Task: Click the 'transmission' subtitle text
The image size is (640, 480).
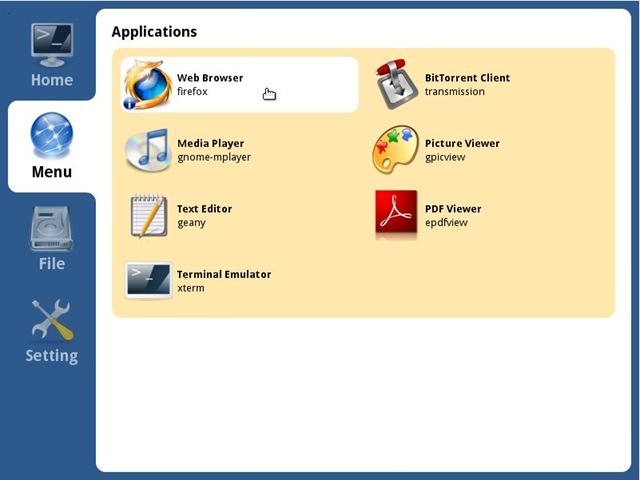Action: (x=455, y=91)
